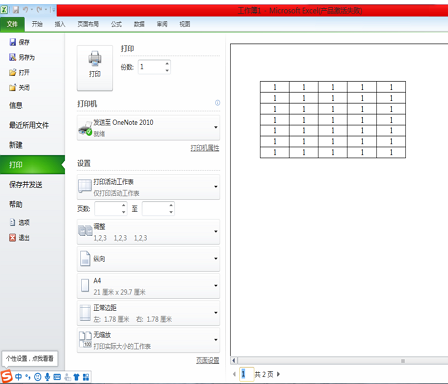
Task: Decrease the 至 end page value
Action: coord(171,212)
